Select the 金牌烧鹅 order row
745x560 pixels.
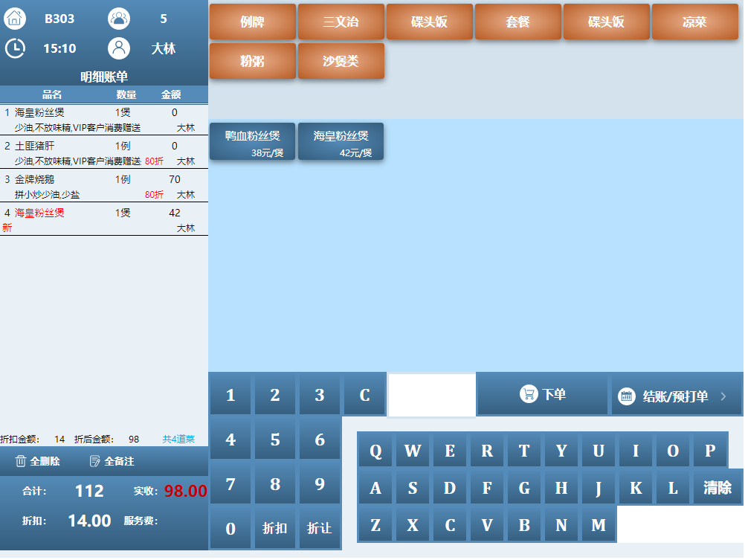pos(104,186)
